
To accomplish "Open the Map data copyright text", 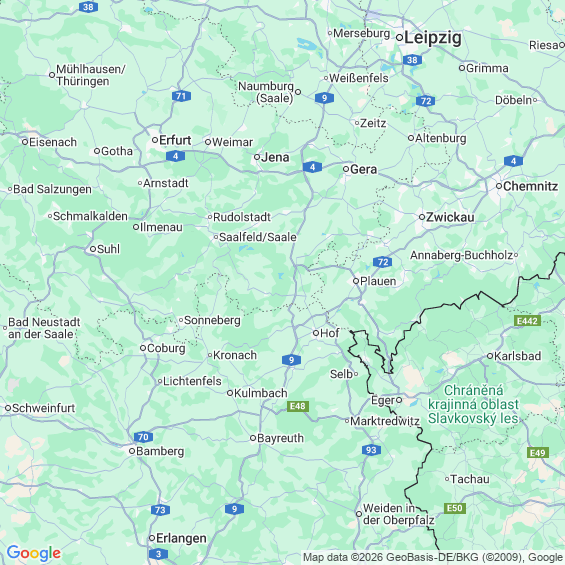I will coord(433,557).
